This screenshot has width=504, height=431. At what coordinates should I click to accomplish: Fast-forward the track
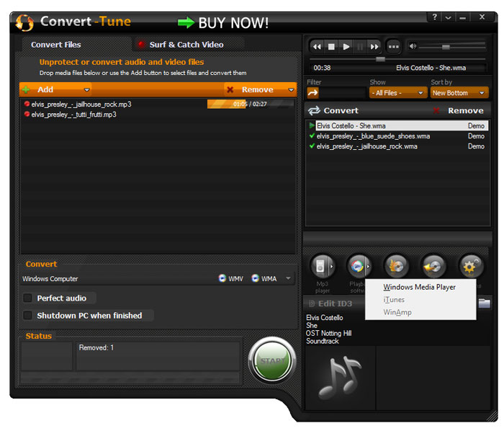coord(374,47)
